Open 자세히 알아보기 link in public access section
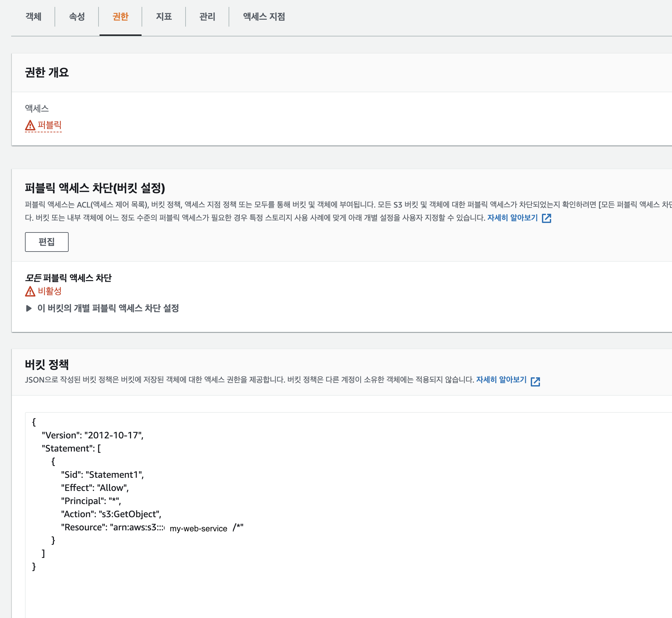 point(512,218)
